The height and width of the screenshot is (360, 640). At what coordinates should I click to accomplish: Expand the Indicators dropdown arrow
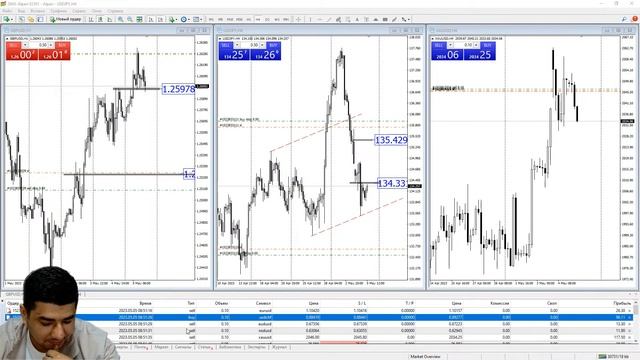[x=177, y=19]
